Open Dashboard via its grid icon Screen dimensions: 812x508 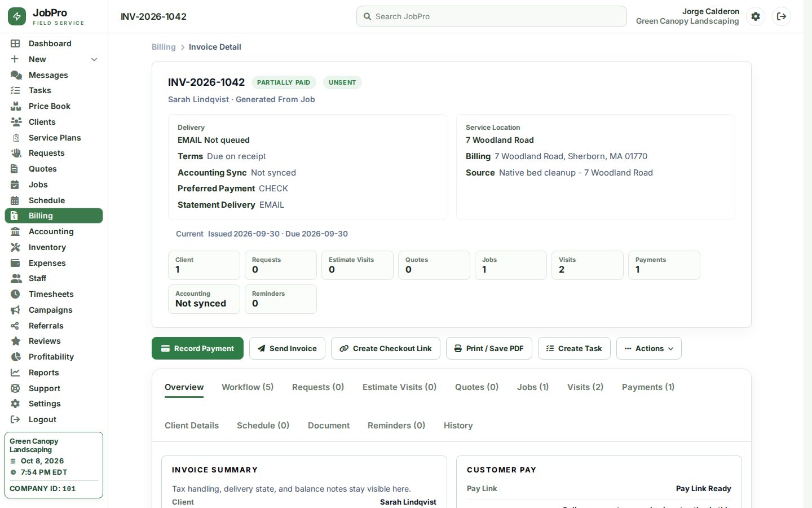pos(15,43)
